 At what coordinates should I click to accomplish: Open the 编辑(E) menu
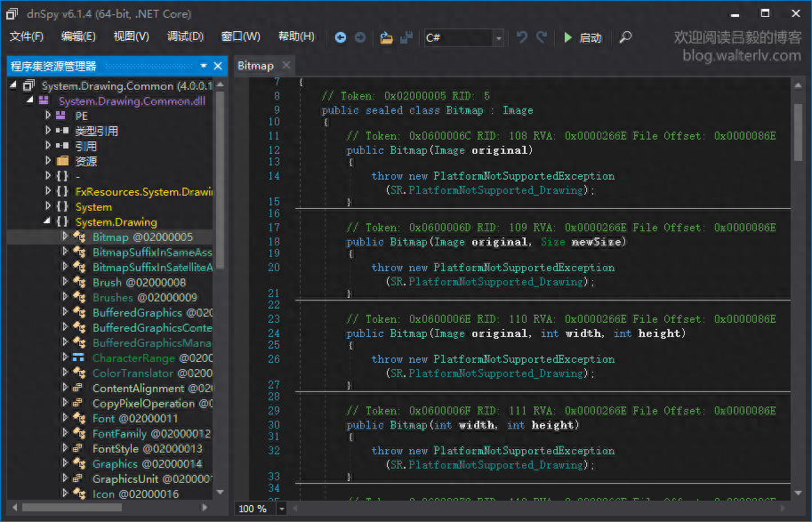click(78, 36)
